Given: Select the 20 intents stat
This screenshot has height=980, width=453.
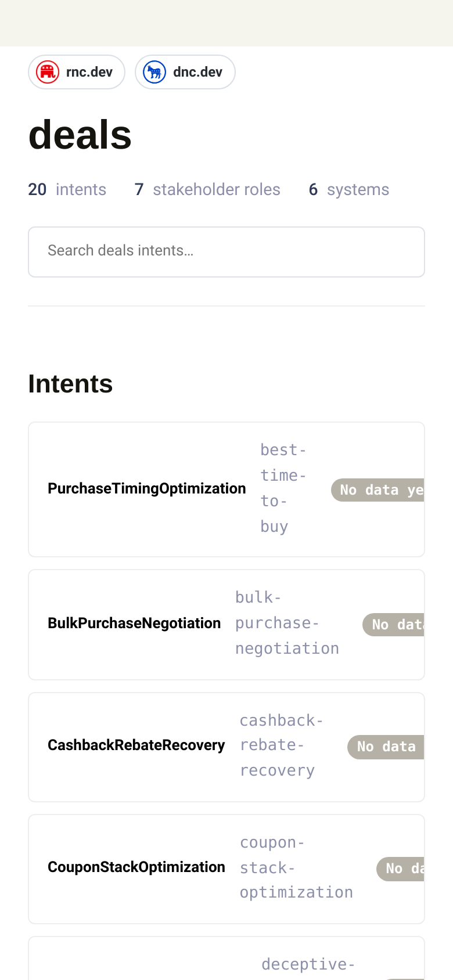Looking at the screenshot, I should point(67,189).
